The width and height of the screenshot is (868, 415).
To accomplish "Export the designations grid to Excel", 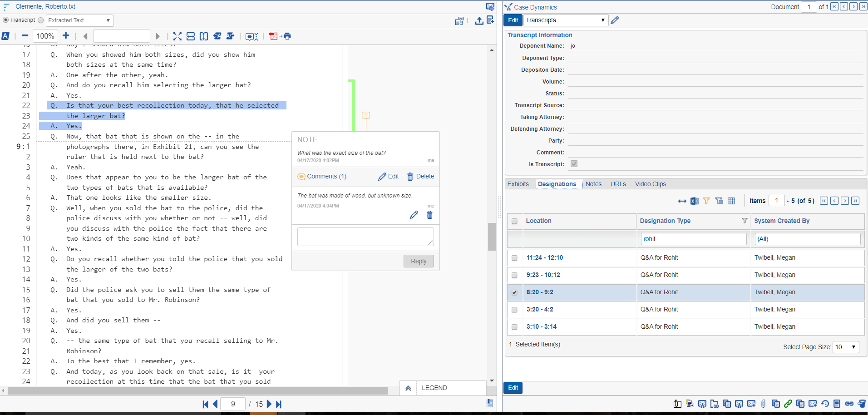I will (694, 201).
